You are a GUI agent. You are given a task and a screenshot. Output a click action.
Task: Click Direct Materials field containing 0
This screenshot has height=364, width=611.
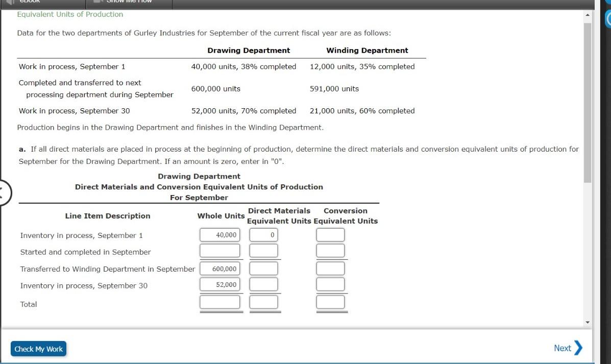[x=263, y=234]
